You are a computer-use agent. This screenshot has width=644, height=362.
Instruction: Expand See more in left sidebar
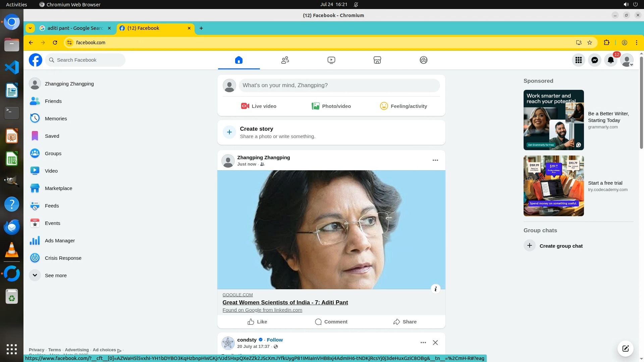tap(56, 276)
